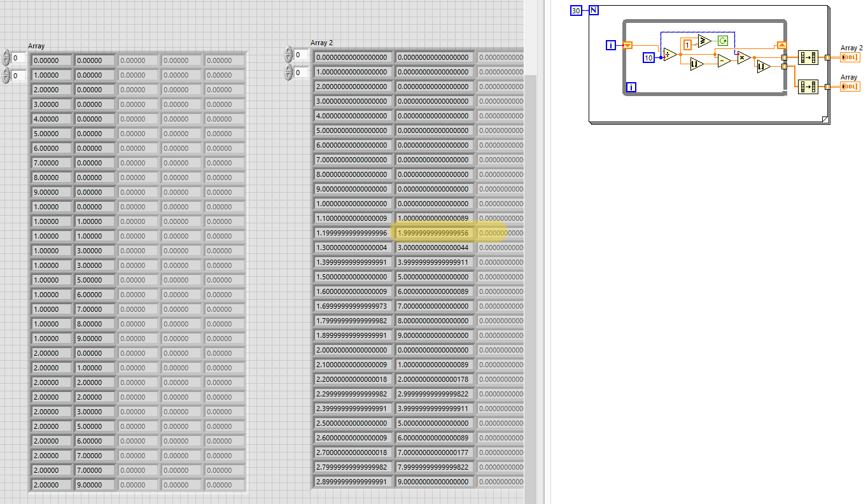Select the left shift register with down arrow
868x504 pixels.
click(x=627, y=45)
